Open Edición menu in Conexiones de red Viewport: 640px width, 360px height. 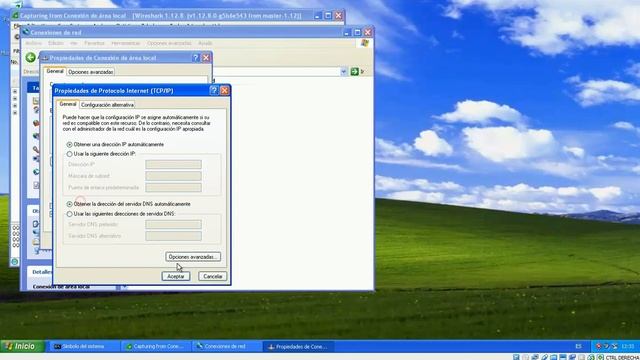[x=56, y=43]
